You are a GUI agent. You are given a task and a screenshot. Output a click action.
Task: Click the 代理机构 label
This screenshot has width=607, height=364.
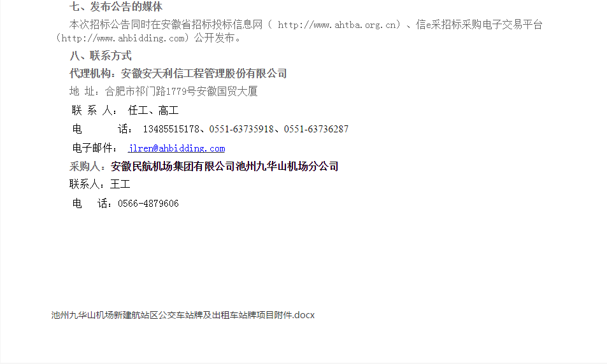[x=90, y=73]
